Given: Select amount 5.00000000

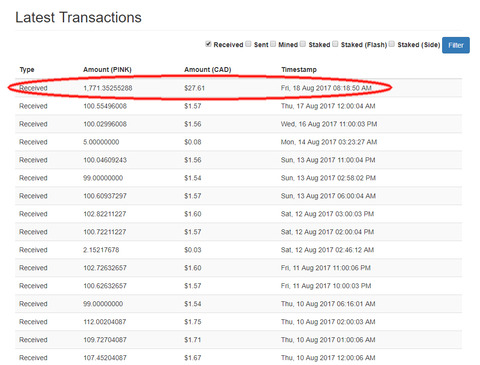Looking at the screenshot, I should (101, 142).
